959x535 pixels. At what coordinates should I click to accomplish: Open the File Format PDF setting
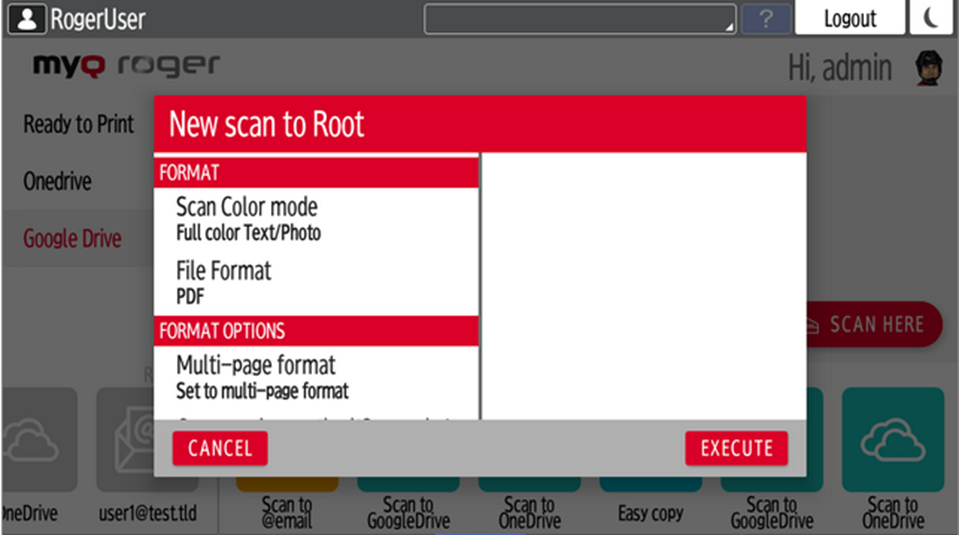tap(316, 283)
